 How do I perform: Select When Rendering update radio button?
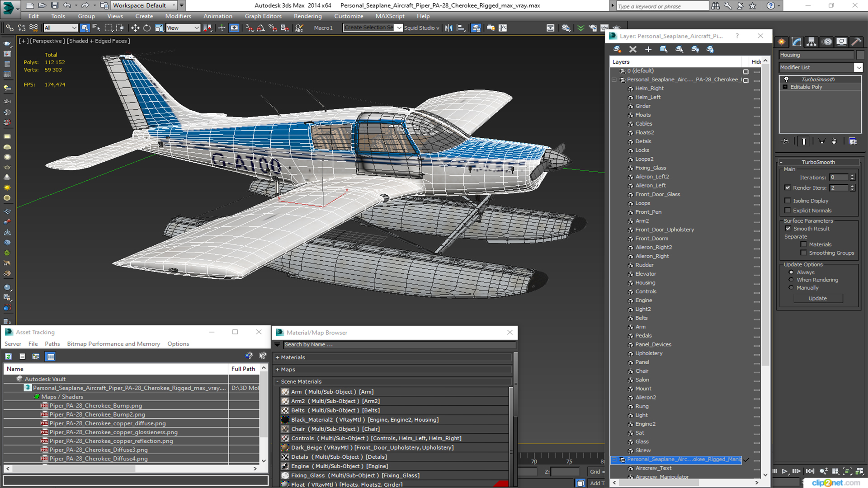(x=791, y=280)
